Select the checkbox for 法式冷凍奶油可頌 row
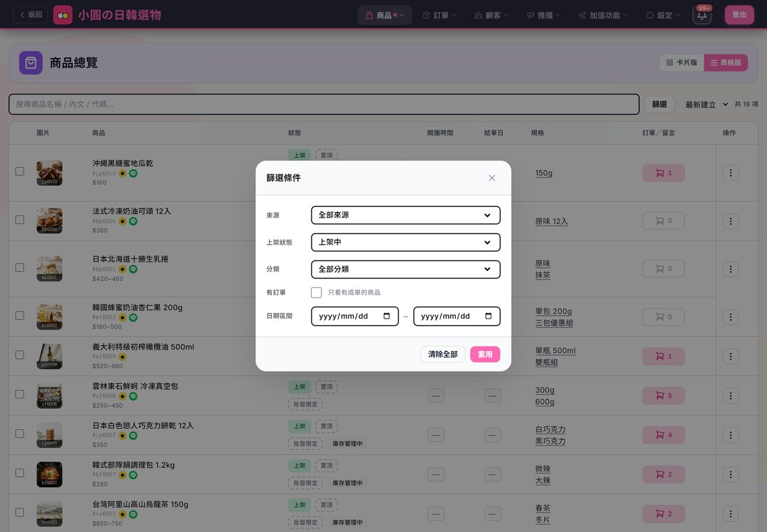Image resolution: width=767 pixels, height=532 pixels. (x=20, y=220)
